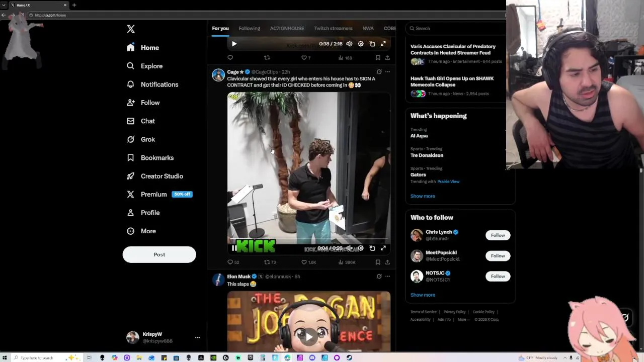This screenshot has width=644, height=362.
Task: Click Prairie View trending link
Action: point(448,182)
